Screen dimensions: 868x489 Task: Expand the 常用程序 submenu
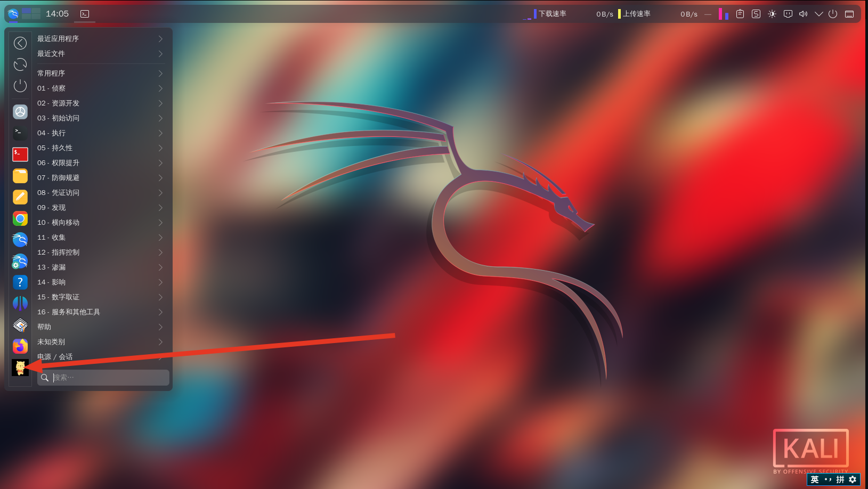pyautogui.click(x=100, y=73)
